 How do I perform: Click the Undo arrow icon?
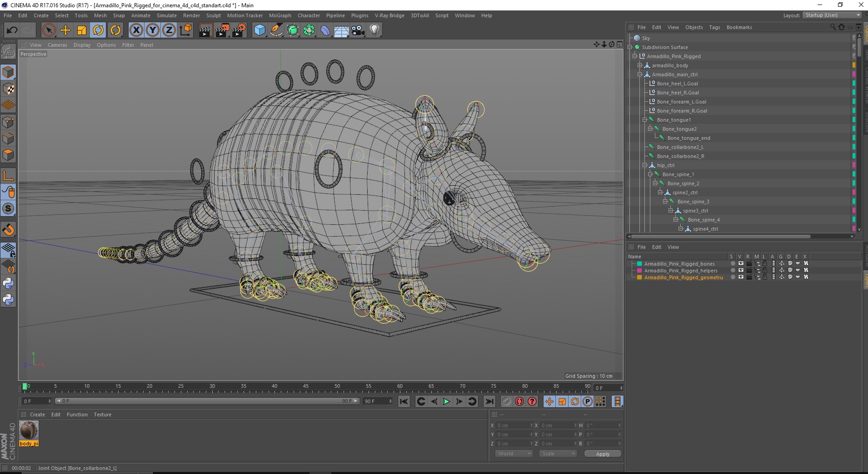12,30
